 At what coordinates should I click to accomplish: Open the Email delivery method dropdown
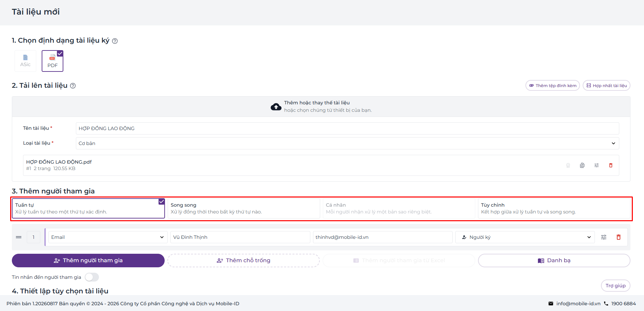pyautogui.click(x=108, y=237)
